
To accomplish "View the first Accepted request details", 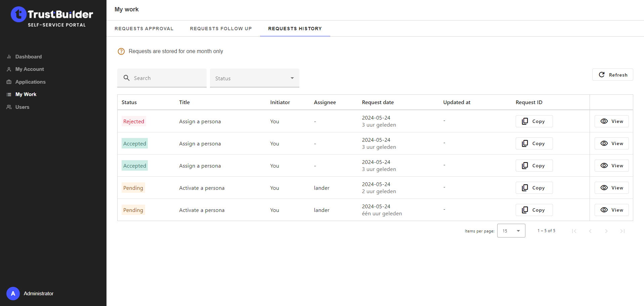I will click(x=611, y=143).
